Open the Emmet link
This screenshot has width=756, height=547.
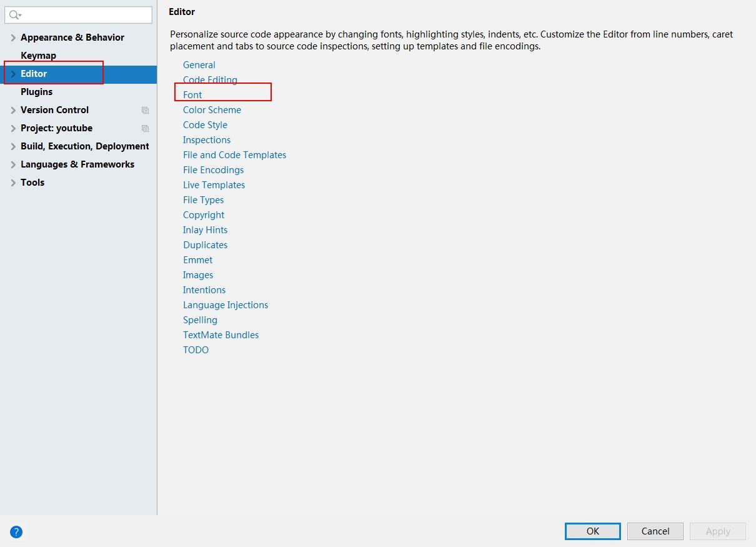[x=197, y=260]
